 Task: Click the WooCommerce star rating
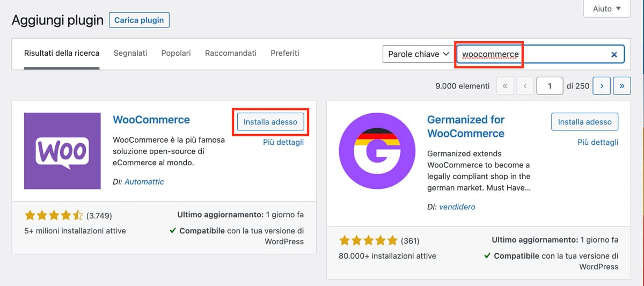pyautogui.click(x=54, y=216)
